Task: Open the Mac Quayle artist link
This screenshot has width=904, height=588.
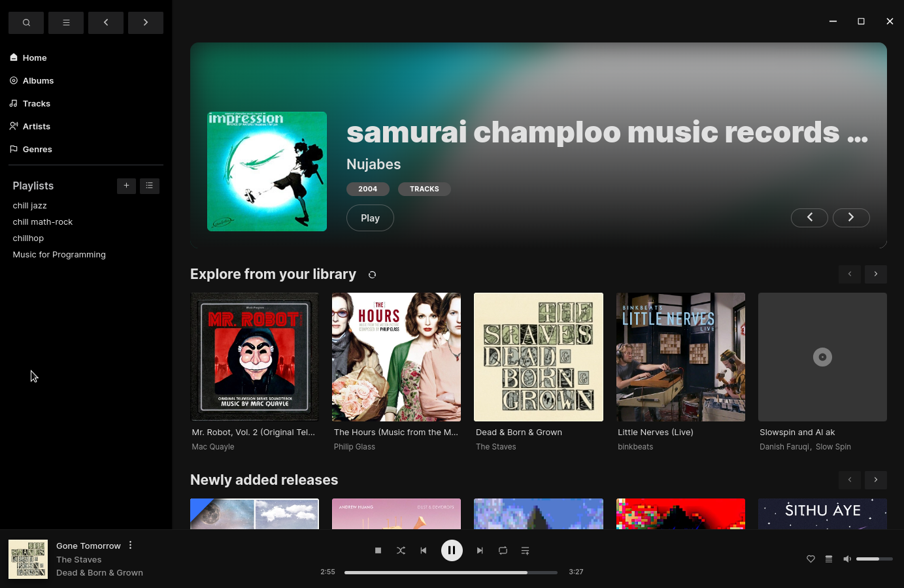Action: pos(213,447)
